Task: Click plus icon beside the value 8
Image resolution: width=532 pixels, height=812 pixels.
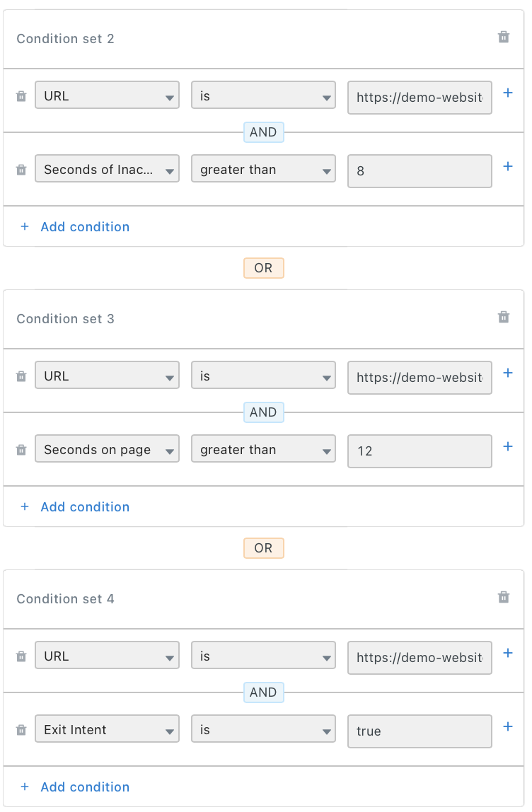Action: [x=508, y=166]
